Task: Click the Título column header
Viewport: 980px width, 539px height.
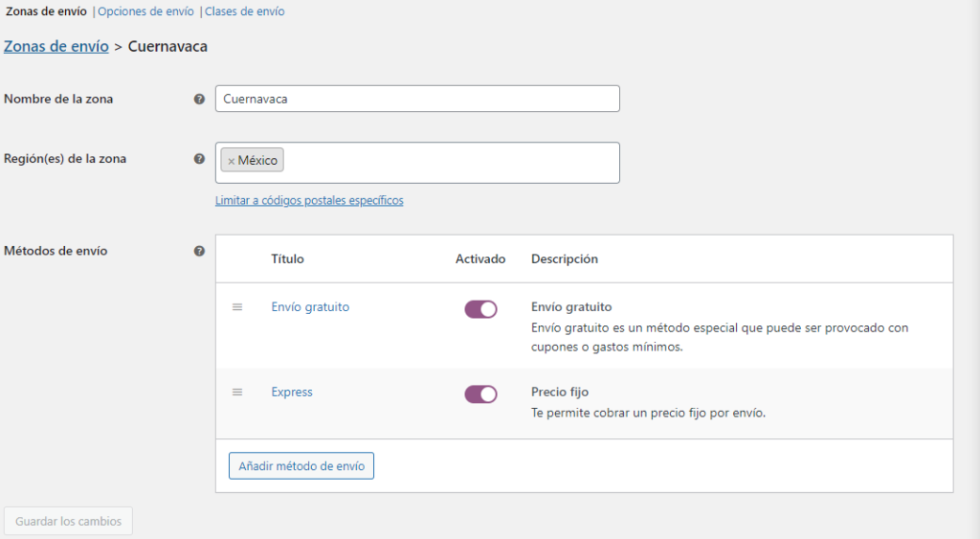Action: (287, 258)
